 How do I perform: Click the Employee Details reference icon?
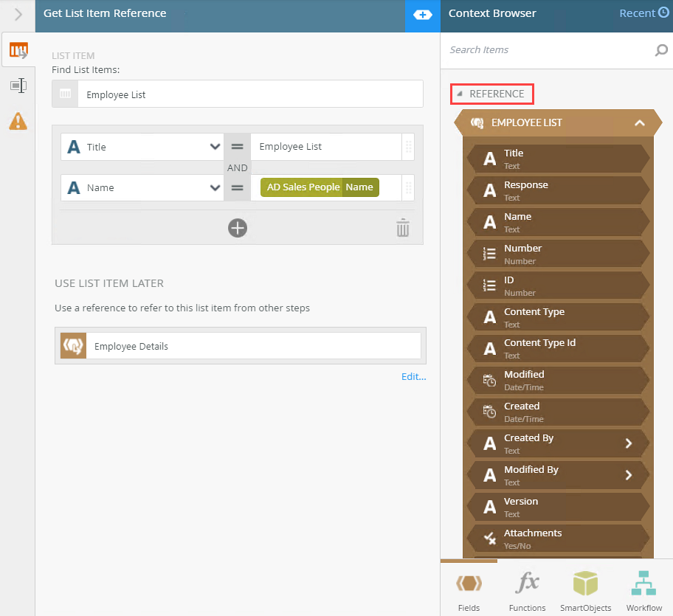[x=73, y=346]
